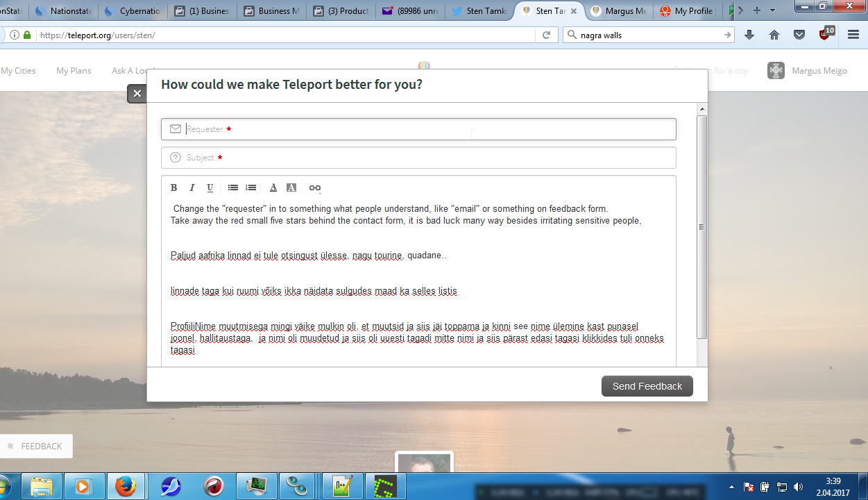Switch to the Nationstates tab
Image resolution: width=868 pixels, height=500 pixels.
tap(62, 11)
